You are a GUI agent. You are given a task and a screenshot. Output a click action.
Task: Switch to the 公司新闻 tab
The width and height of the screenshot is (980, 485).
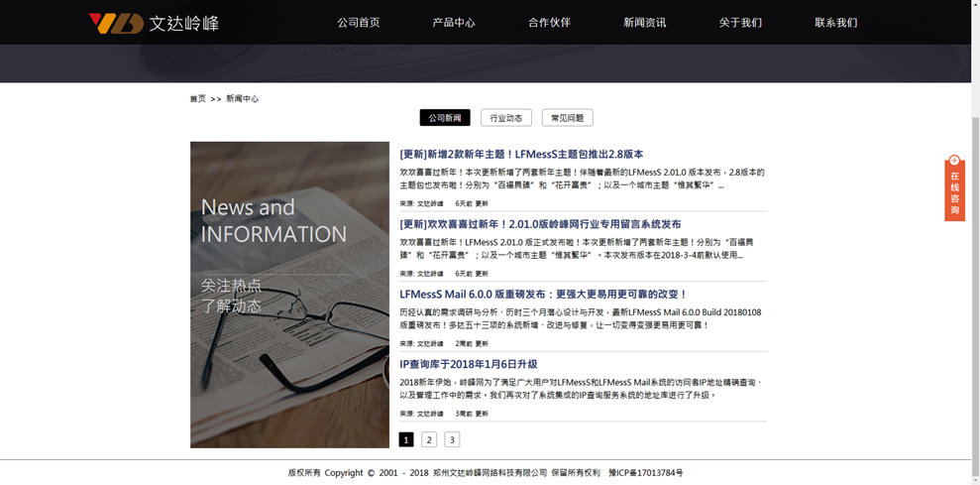coord(445,118)
